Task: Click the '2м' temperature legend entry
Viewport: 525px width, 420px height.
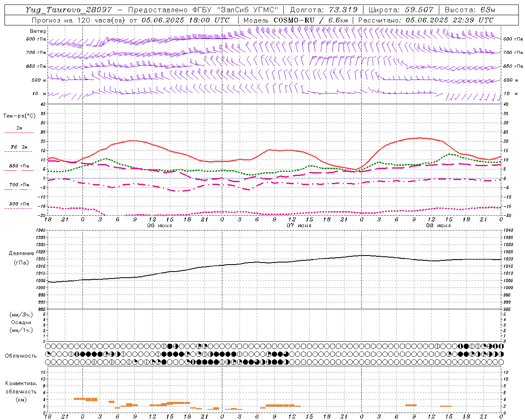Action: 19,128
